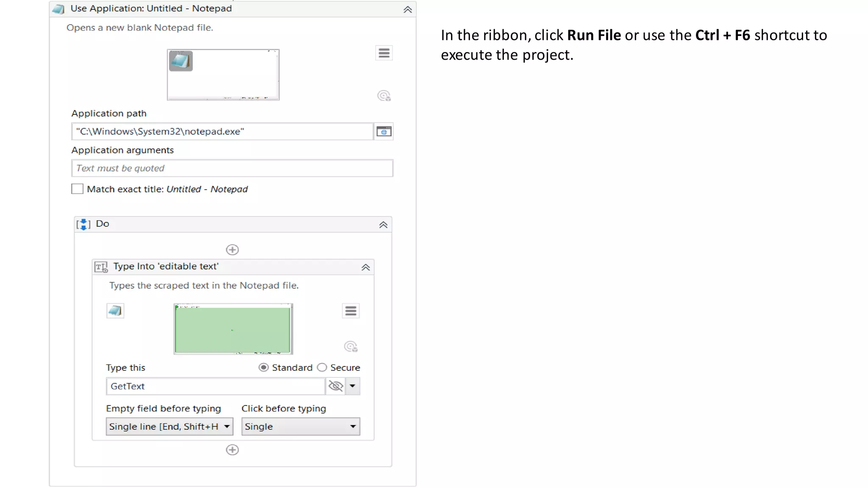Click Notepad icon in Type Into activity
Viewport: 868px width, 488px height.
point(115,311)
